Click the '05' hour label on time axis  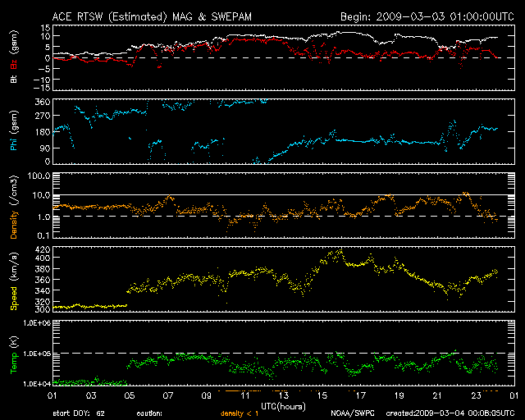tap(130, 396)
